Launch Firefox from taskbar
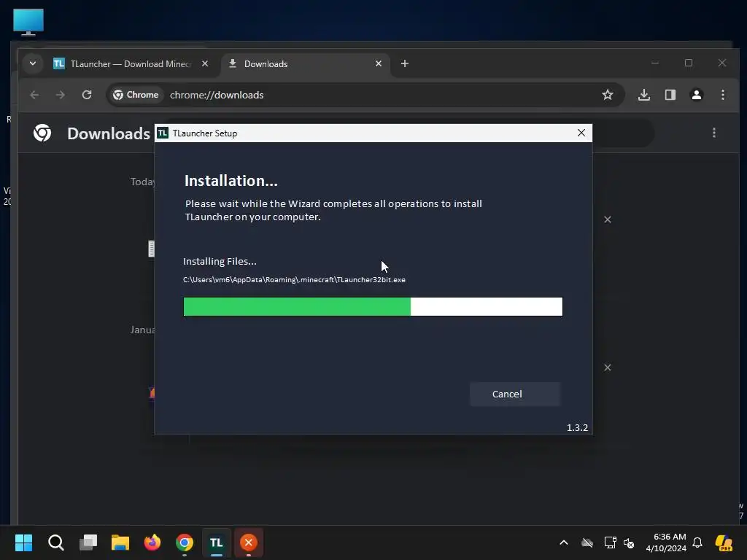 click(152, 542)
